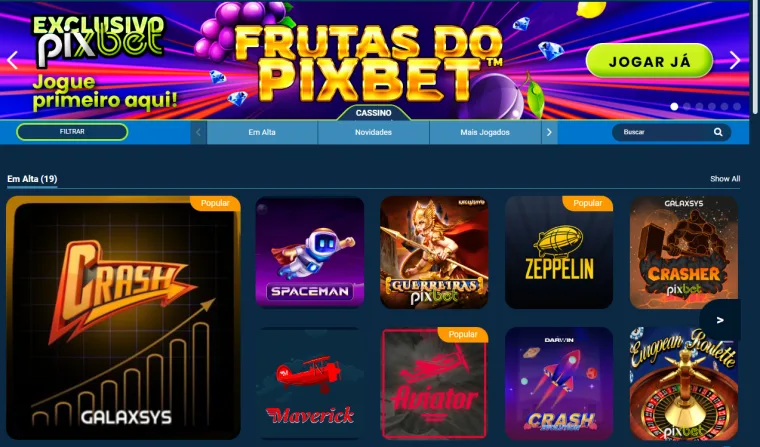Show more games with the side arrow
The image size is (760, 447).
(x=720, y=320)
